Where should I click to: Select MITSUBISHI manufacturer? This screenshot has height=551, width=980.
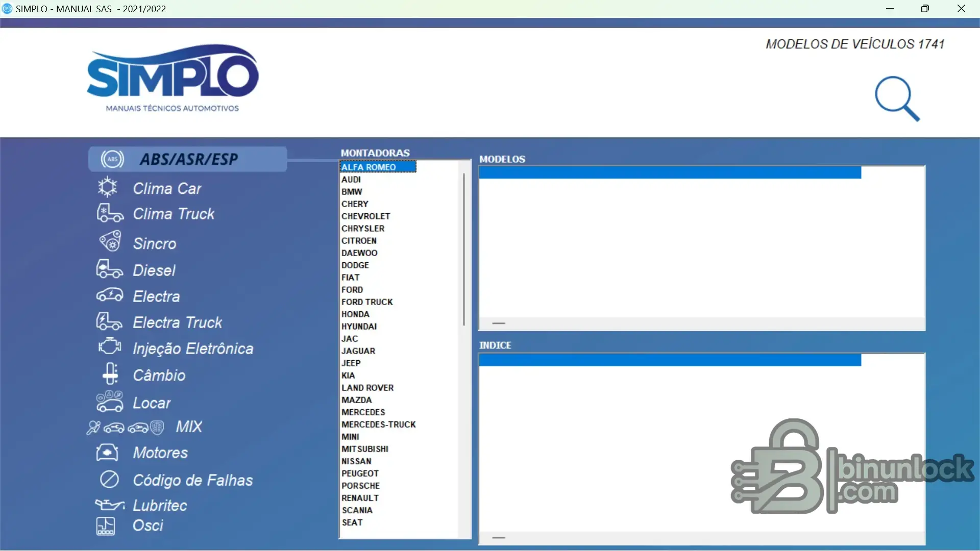pos(365,449)
